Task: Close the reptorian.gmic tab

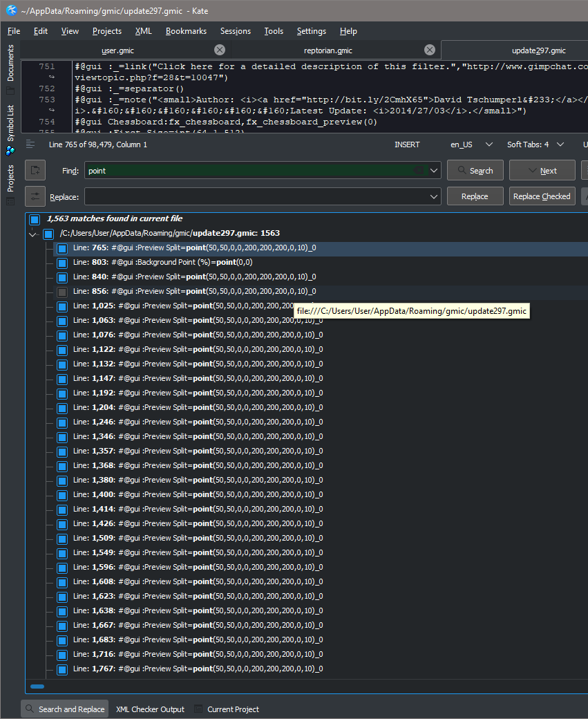Action: [x=430, y=50]
